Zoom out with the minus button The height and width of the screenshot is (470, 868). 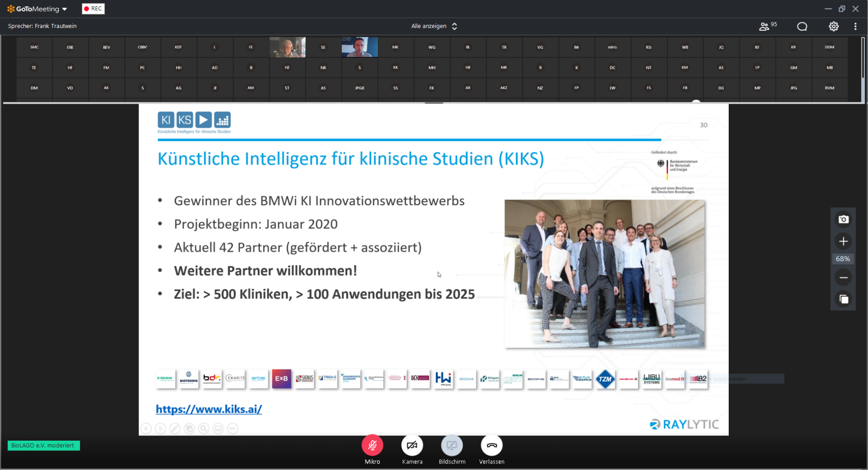coord(843,278)
